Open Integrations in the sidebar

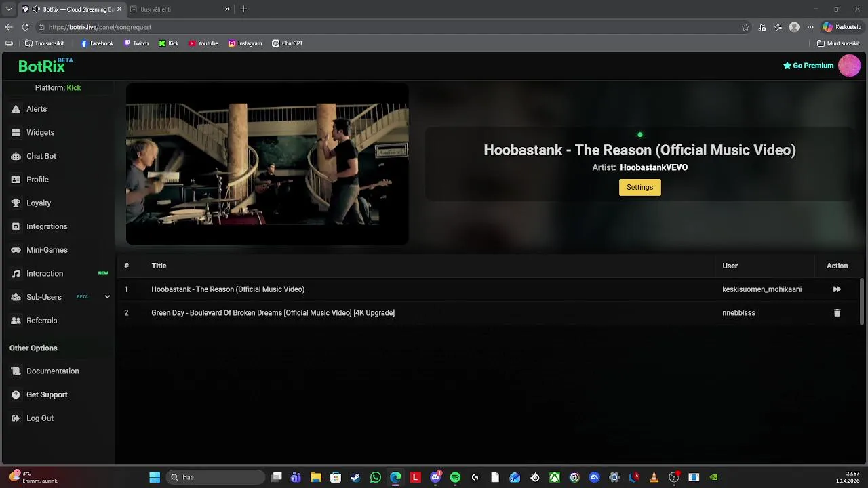click(x=47, y=226)
